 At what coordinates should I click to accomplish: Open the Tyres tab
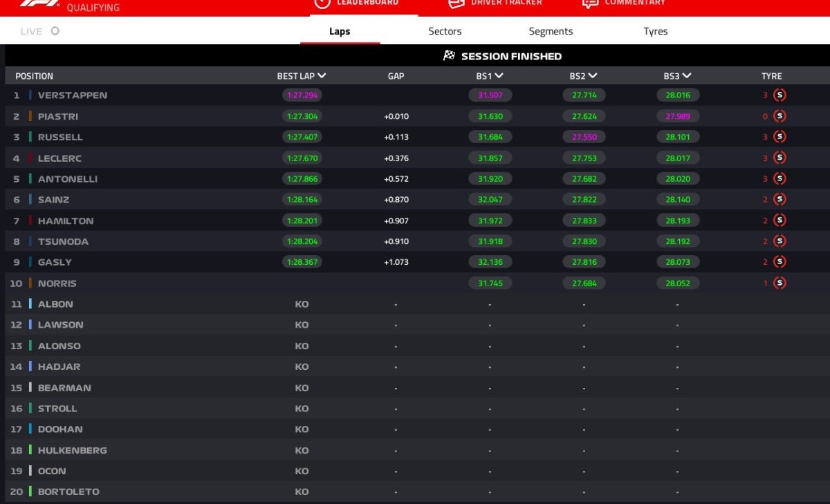[x=655, y=31]
